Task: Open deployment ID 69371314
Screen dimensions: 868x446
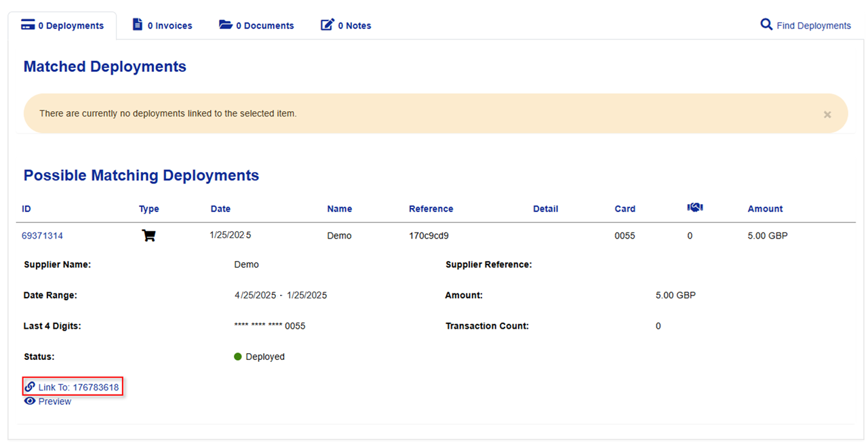Action: [42, 236]
